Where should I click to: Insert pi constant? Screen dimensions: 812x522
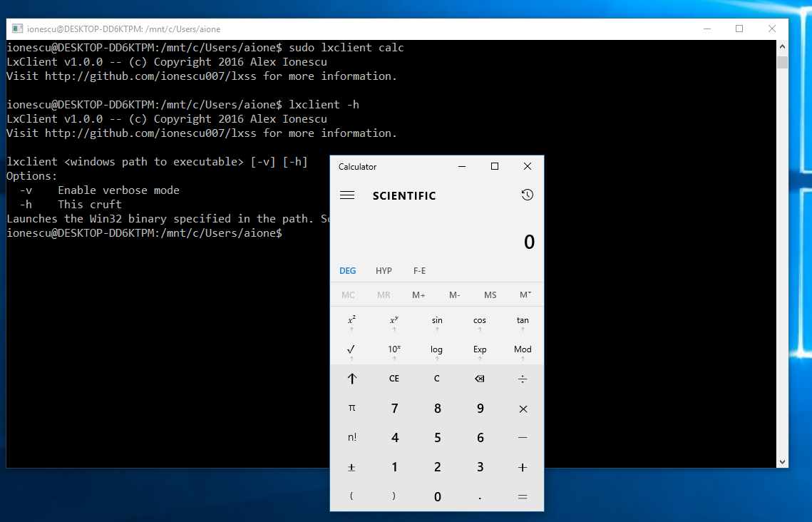[351, 408]
